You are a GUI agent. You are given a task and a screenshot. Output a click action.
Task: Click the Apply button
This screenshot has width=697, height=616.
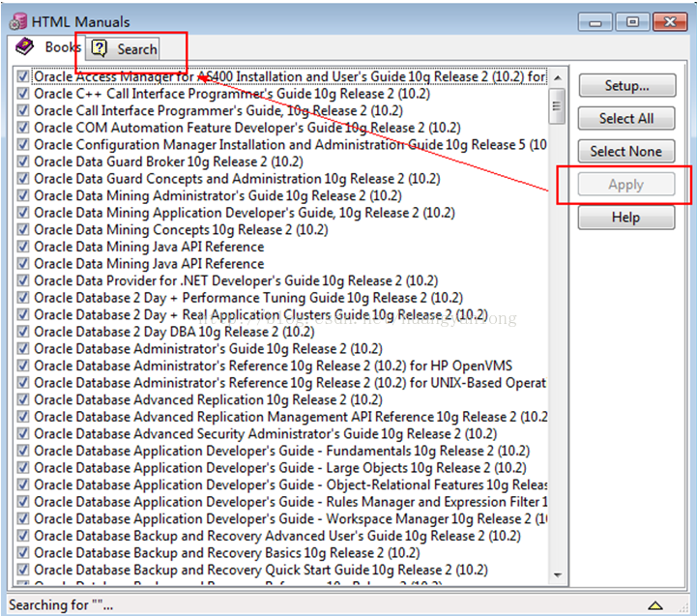click(x=626, y=184)
